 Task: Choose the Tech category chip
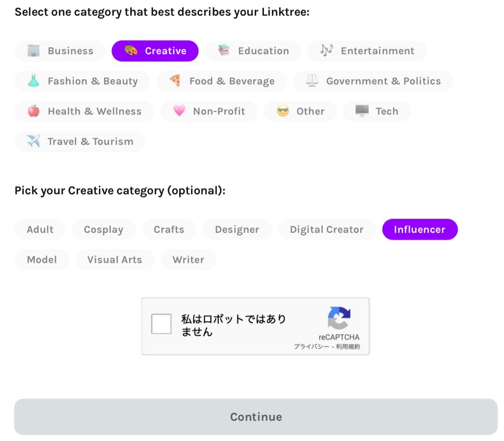click(x=377, y=111)
